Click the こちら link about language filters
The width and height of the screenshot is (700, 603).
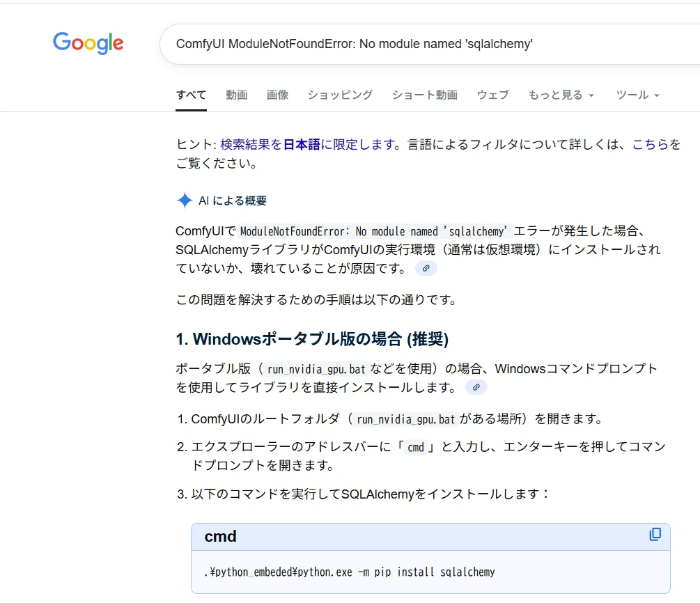point(650,144)
